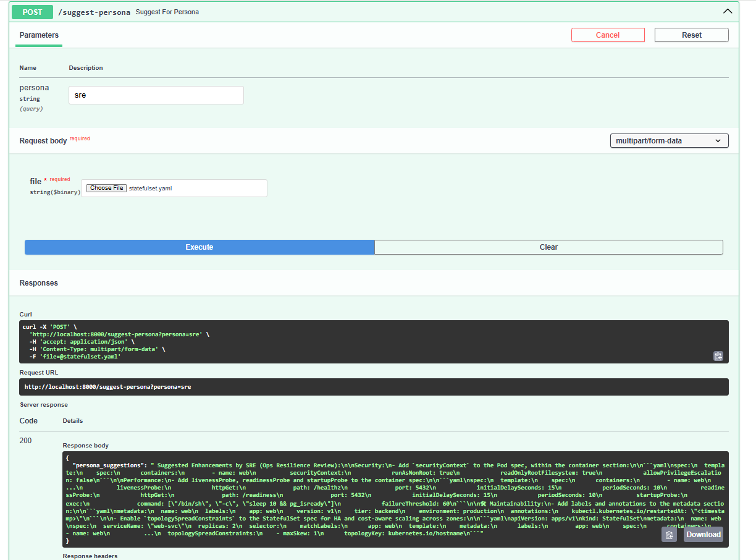Click the Request URL text box
This screenshot has width=756, height=560.
[x=374, y=387]
